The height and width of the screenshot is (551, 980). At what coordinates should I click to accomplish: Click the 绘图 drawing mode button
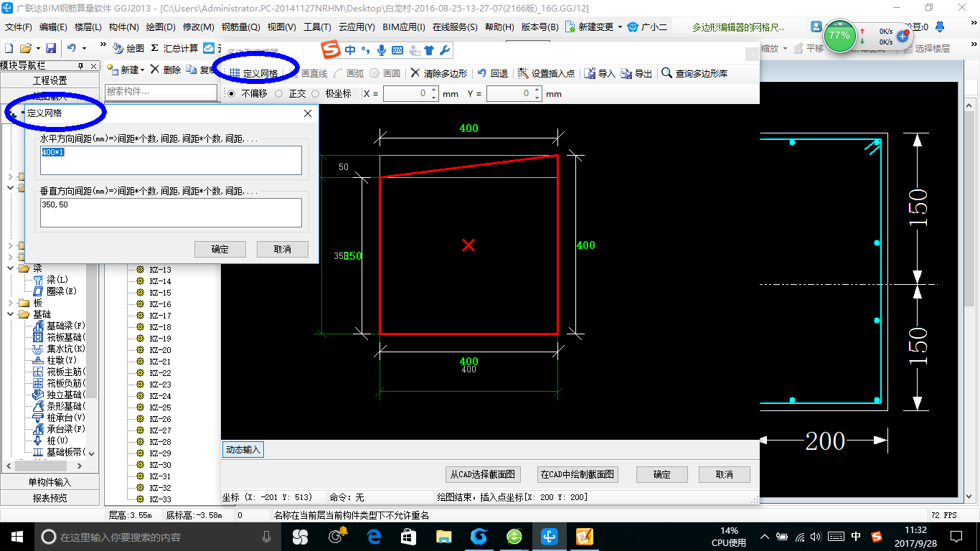(x=129, y=48)
